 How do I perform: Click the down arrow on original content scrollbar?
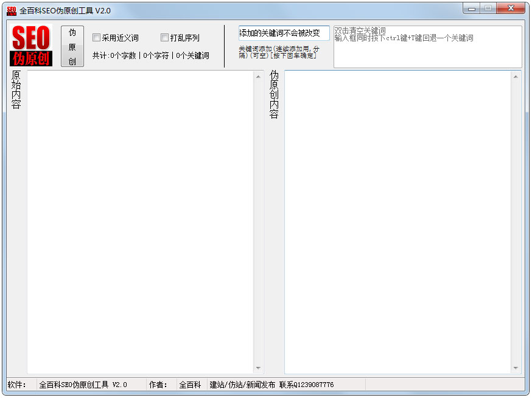[x=259, y=368]
